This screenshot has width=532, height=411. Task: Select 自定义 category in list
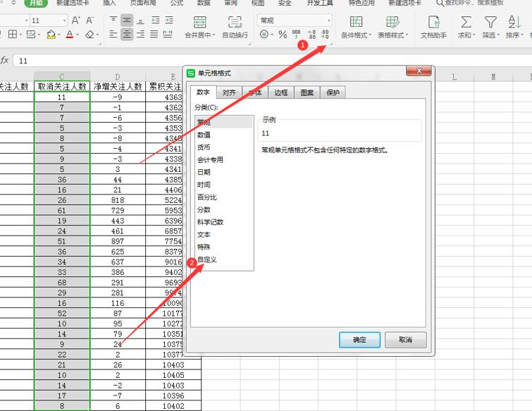(x=224, y=259)
